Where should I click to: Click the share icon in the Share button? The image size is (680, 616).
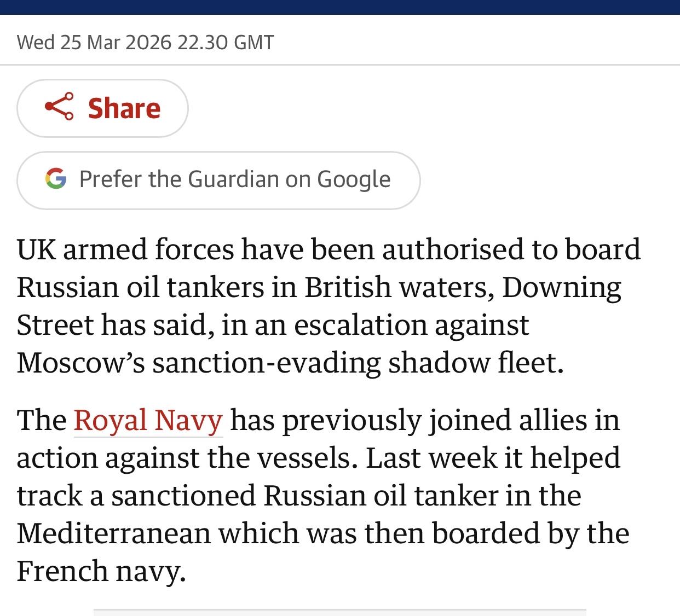[x=59, y=107]
